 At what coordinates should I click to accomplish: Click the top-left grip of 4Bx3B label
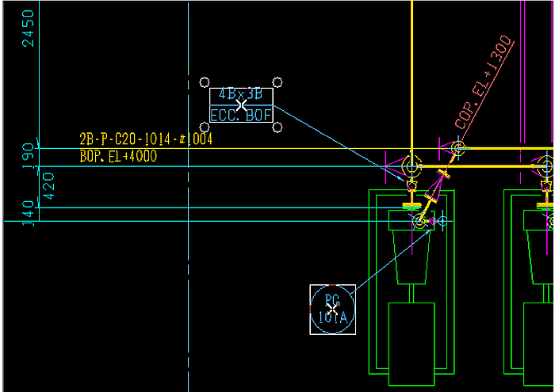coord(204,82)
